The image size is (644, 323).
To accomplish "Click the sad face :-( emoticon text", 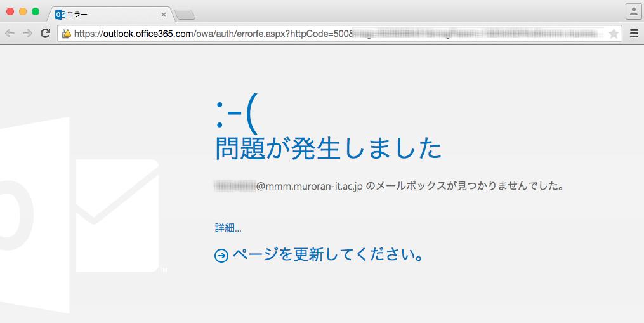I will pyautogui.click(x=236, y=114).
